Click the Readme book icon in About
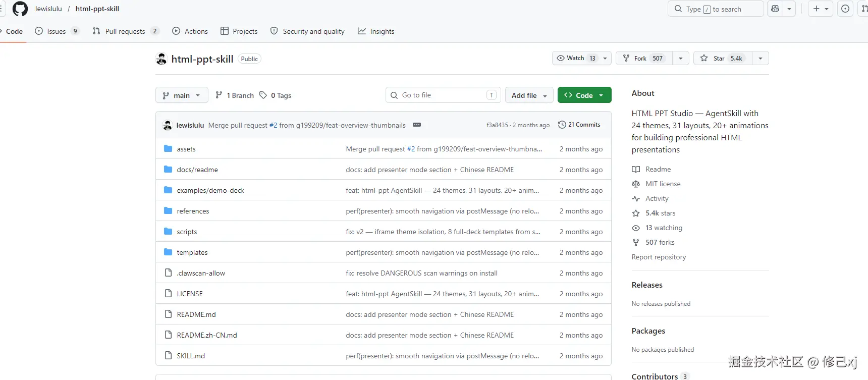 636,169
